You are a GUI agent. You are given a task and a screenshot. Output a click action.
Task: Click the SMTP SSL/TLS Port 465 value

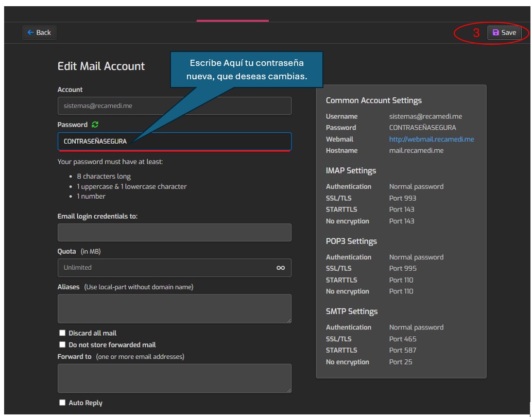pyautogui.click(x=402, y=339)
